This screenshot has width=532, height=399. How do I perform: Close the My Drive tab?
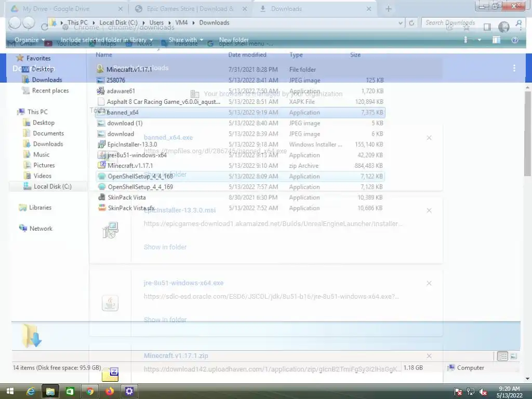pyautogui.click(x=121, y=9)
